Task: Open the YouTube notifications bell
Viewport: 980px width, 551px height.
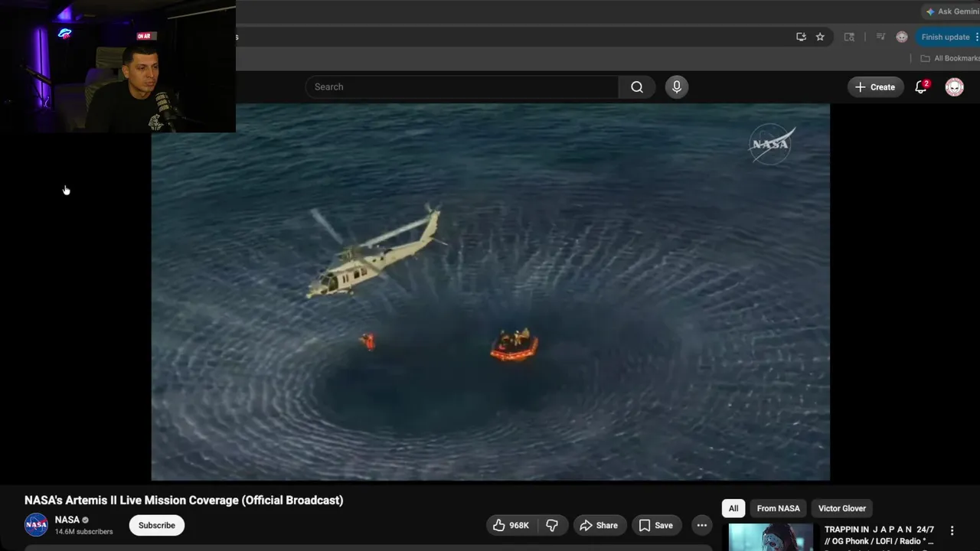Action: pos(921,87)
